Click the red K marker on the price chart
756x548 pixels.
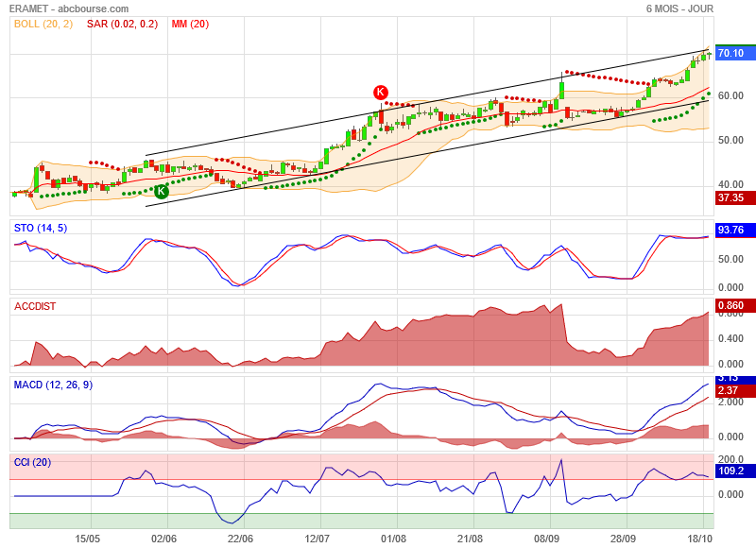pos(381,92)
